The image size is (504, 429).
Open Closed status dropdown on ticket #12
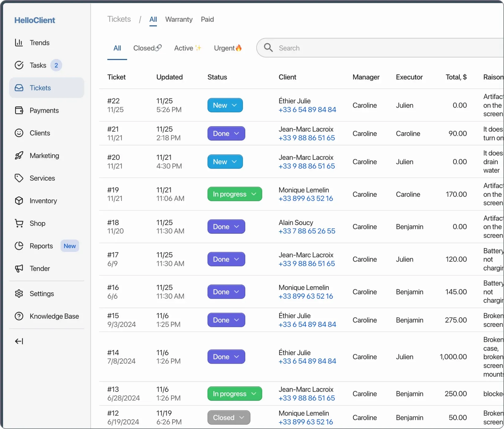(x=228, y=417)
